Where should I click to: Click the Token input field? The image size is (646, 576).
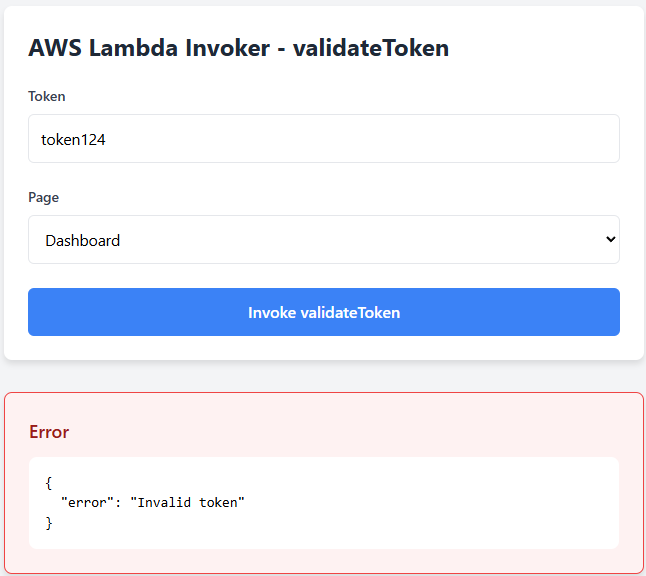pos(323,139)
